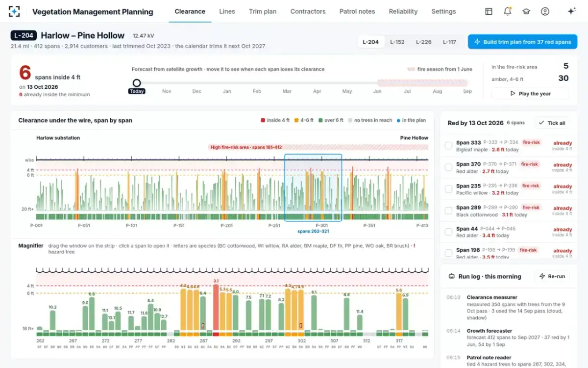Viewport: 588px width, 368px height.
Task: Open the Patrol notes tab
Action: coord(357,11)
